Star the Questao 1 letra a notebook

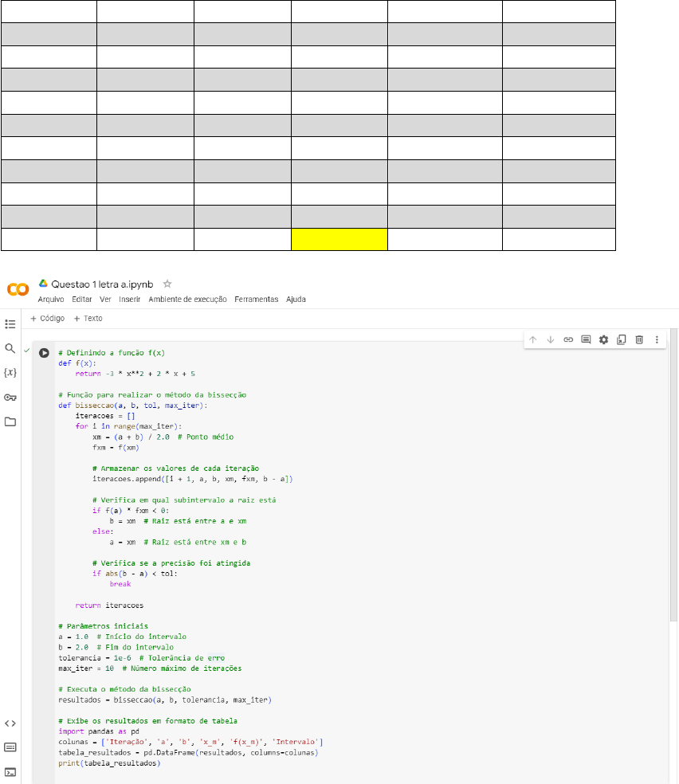167,283
